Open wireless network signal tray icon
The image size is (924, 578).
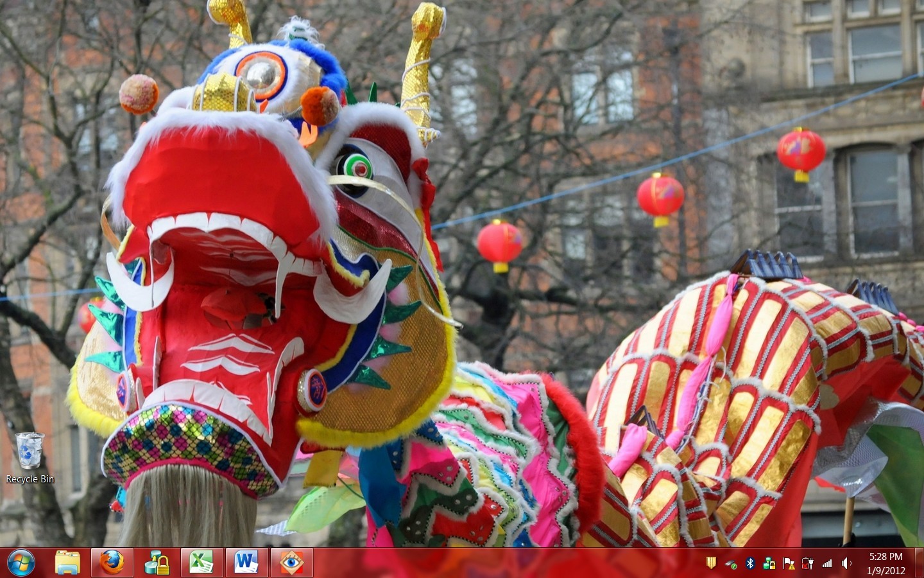827,564
